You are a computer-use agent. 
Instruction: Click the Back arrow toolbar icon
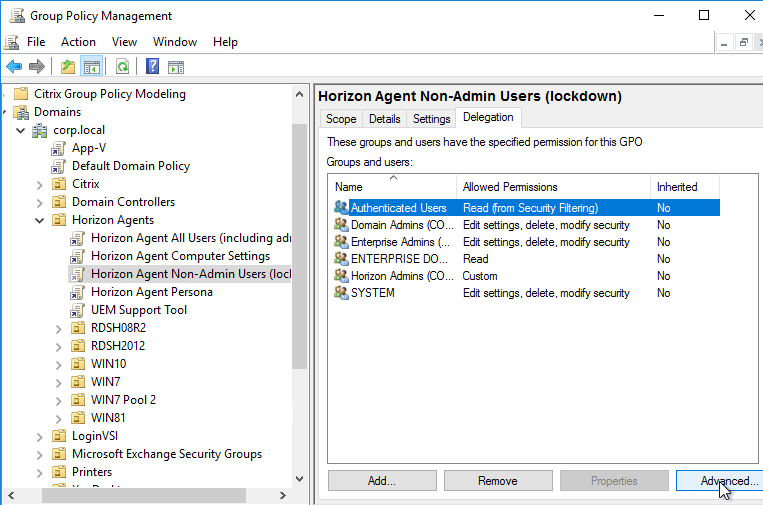(x=14, y=67)
